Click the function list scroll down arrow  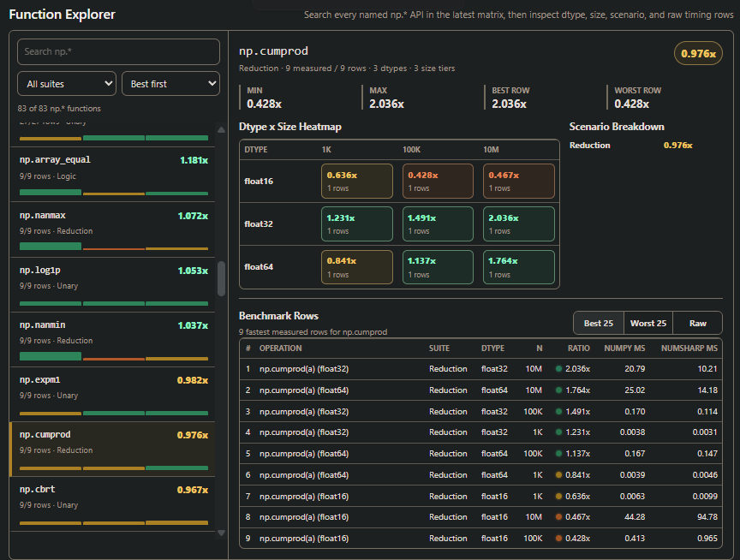[x=221, y=533]
